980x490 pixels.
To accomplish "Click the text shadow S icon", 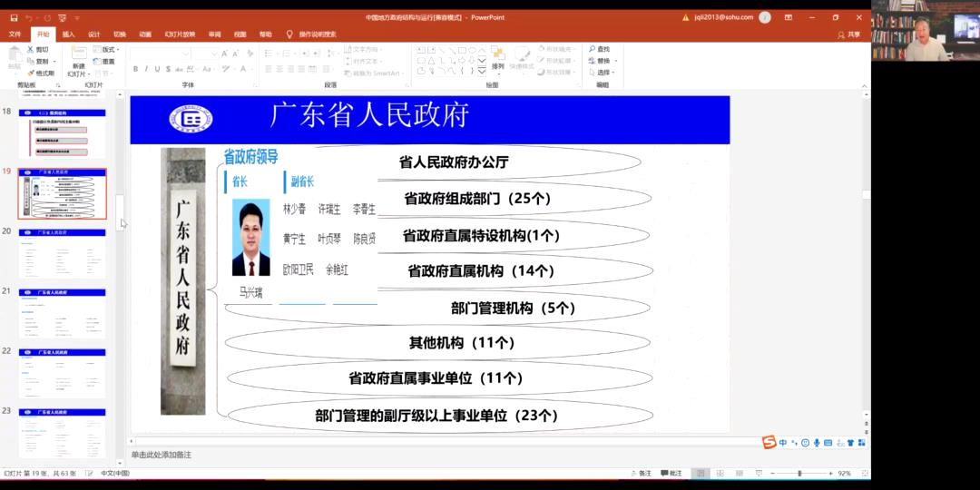I will [x=168, y=69].
